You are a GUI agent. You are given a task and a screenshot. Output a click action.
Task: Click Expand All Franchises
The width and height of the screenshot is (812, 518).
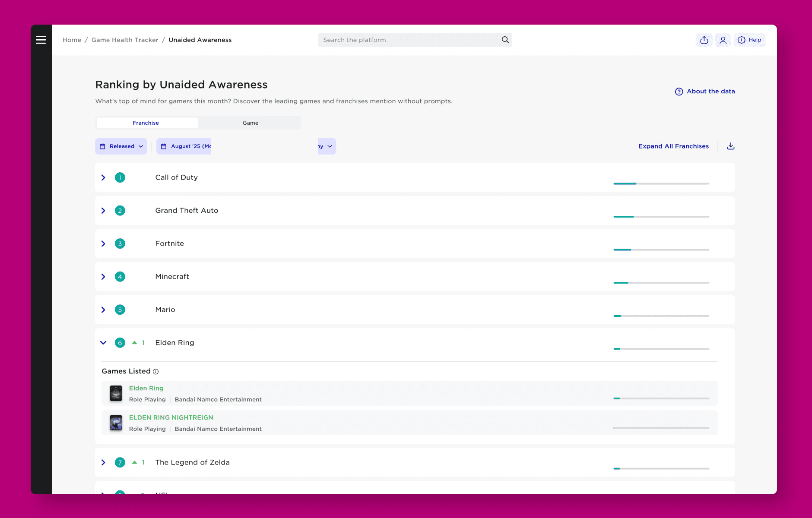[673, 146]
